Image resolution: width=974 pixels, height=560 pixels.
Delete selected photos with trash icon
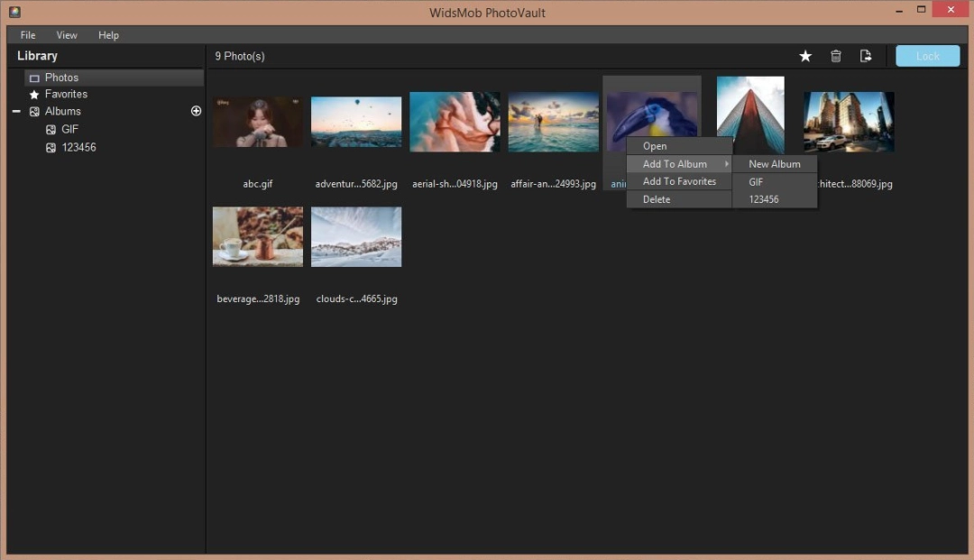835,55
